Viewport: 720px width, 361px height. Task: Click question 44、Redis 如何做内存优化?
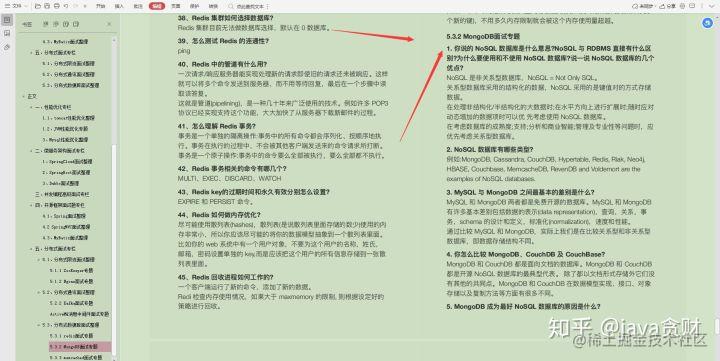coord(219,214)
